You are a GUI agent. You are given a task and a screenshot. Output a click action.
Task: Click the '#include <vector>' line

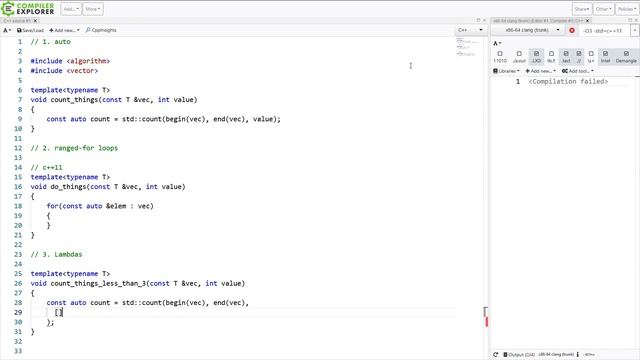point(64,71)
